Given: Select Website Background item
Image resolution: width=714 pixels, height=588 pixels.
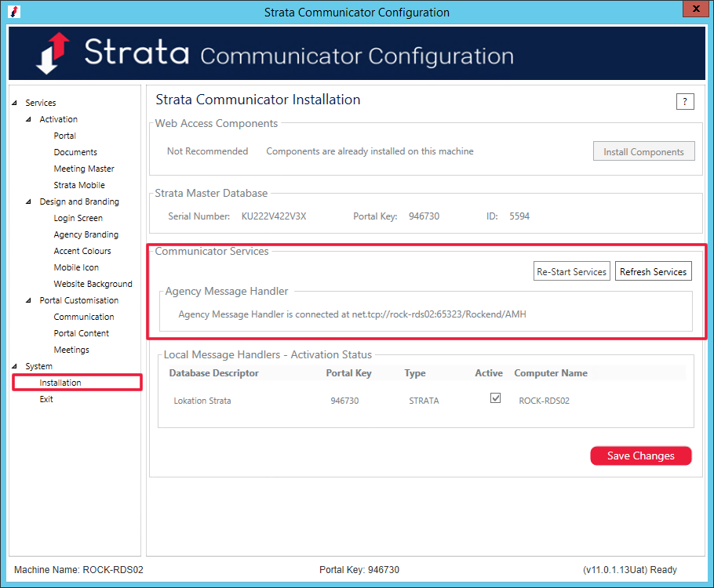Looking at the screenshot, I should click(93, 284).
